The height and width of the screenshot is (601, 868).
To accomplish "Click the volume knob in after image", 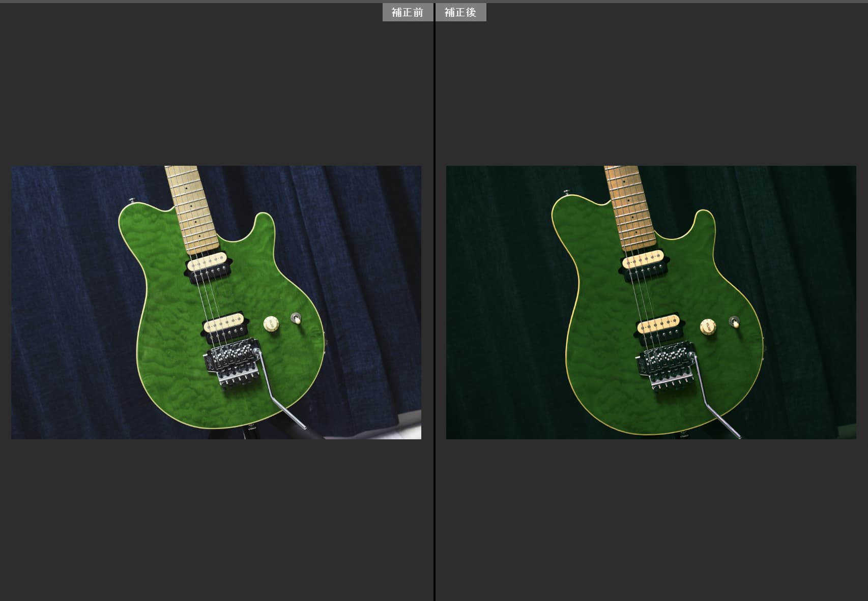I will 707,327.
